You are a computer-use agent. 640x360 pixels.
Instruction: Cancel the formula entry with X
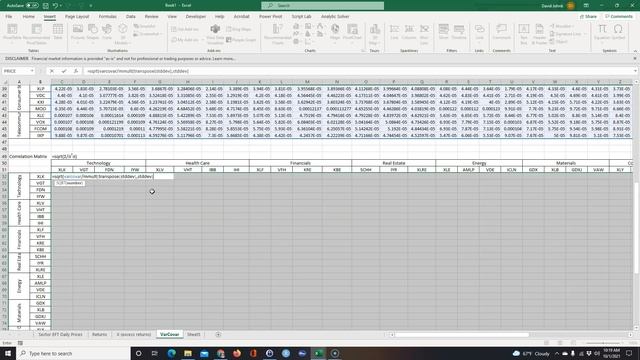point(52,71)
